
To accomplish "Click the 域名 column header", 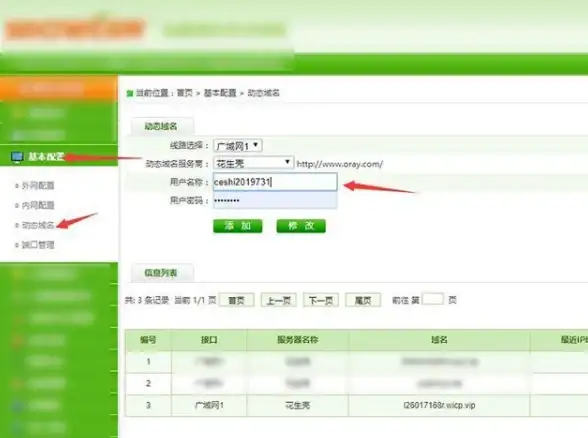I will (x=439, y=340).
